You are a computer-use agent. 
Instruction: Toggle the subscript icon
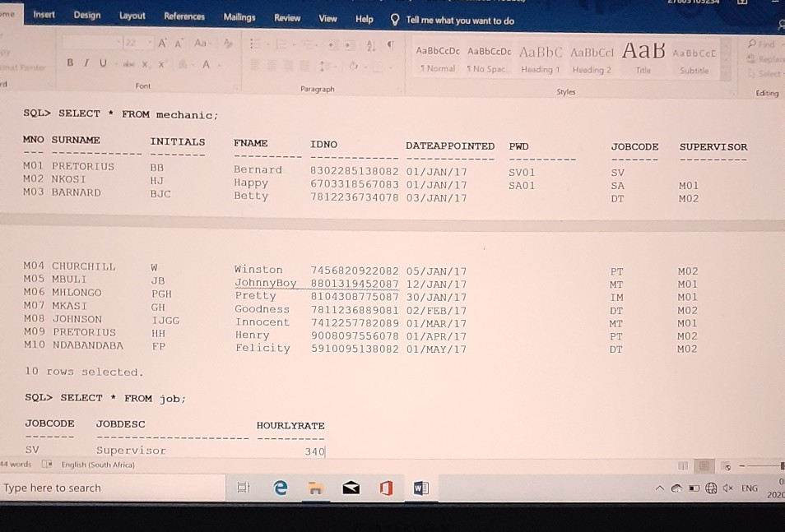145,63
